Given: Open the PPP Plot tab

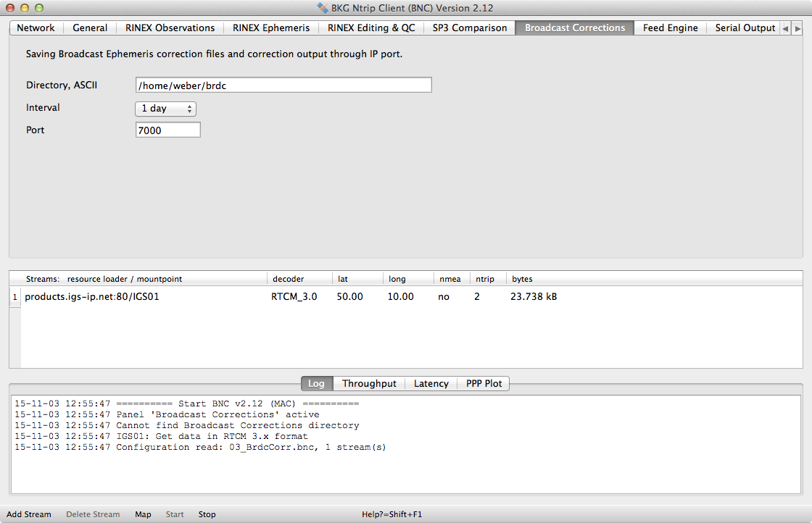Looking at the screenshot, I should click(x=484, y=384).
